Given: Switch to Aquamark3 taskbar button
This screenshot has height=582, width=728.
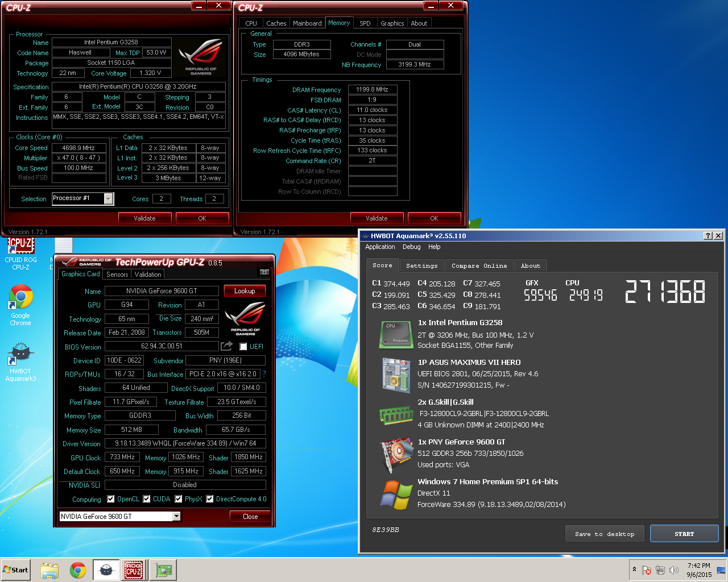Looking at the screenshot, I should (106, 570).
